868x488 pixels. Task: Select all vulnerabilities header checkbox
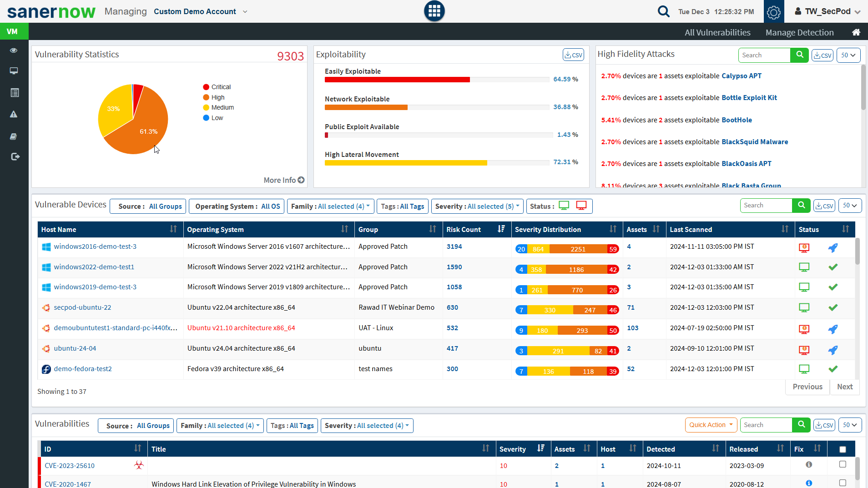(x=843, y=449)
